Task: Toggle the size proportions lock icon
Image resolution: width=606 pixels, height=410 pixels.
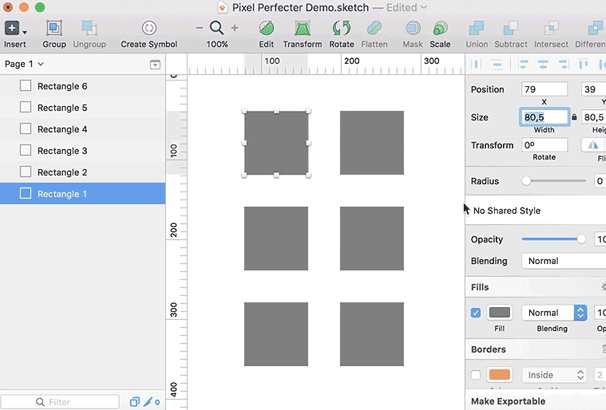Action: pos(574,118)
